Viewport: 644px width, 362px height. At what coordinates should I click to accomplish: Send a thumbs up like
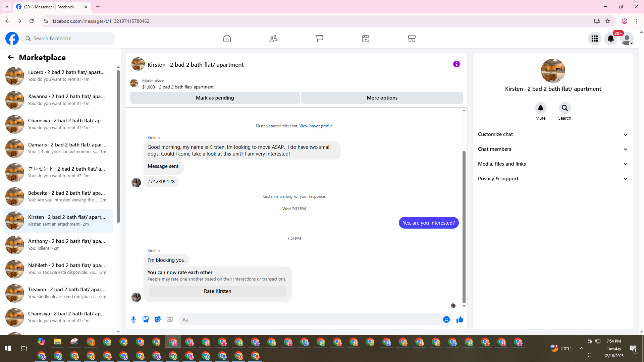click(x=460, y=319)
